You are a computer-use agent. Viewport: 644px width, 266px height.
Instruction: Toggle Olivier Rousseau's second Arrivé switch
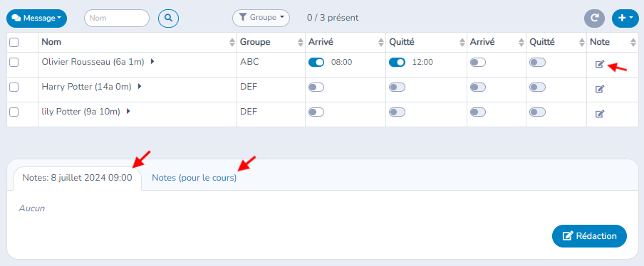tap(478, 63)
